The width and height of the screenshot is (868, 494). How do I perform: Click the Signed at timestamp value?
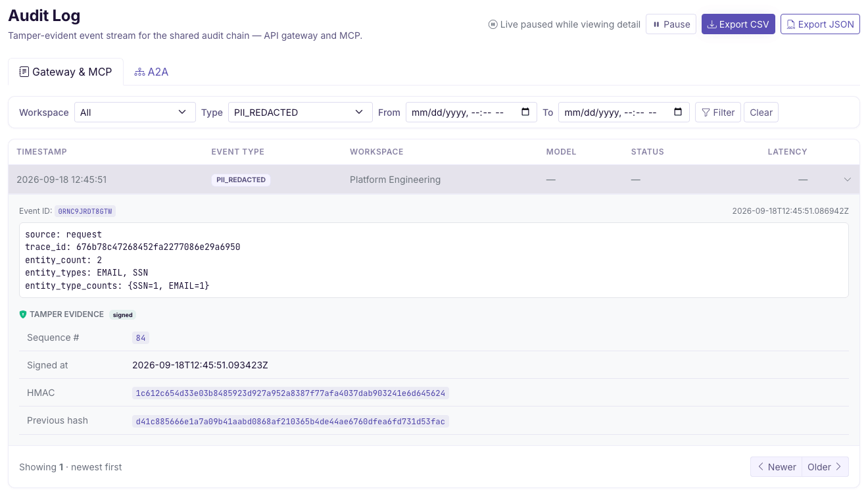200,365
